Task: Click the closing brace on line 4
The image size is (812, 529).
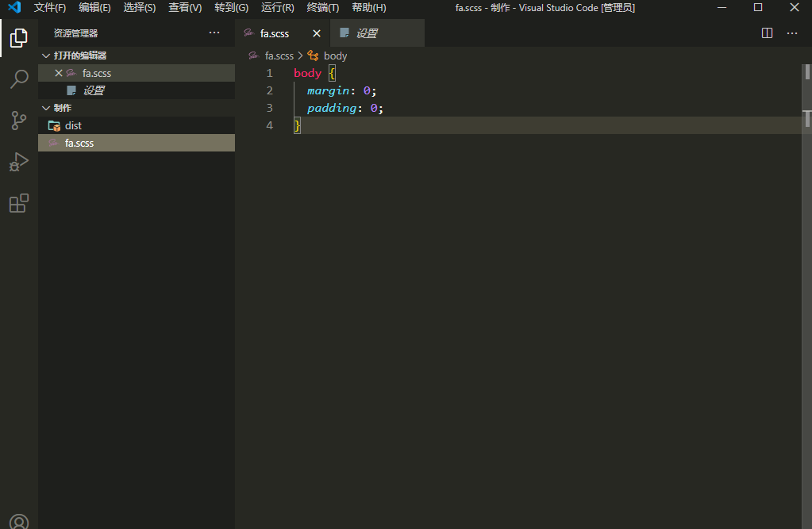Action: 297,125
